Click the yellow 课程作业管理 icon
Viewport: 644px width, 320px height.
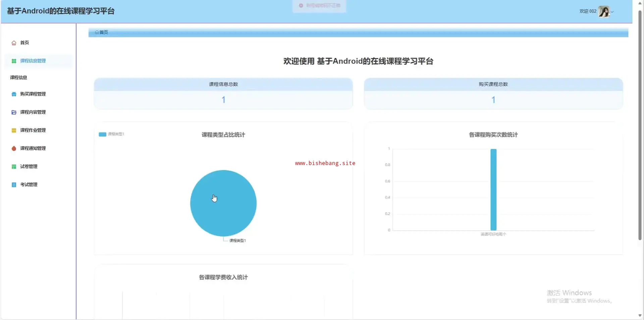[x=14, y=130]
